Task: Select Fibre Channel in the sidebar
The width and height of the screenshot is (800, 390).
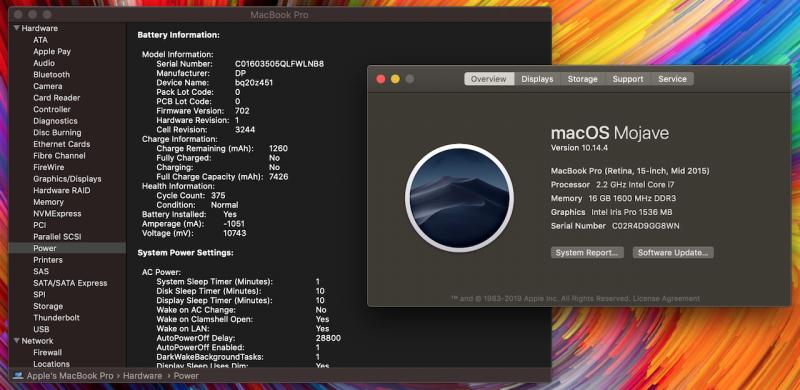Action: [x=59, y=156]
